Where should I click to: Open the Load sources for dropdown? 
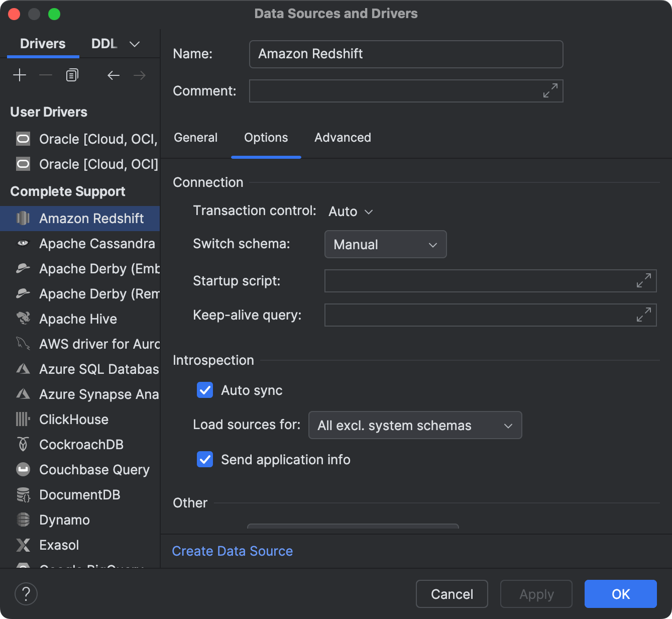[415, 425]
